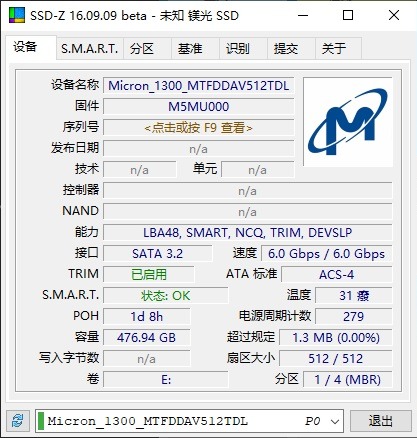Click the 控制器 n/a field
The image size is (417, 438).
click(x=248, y=191)
